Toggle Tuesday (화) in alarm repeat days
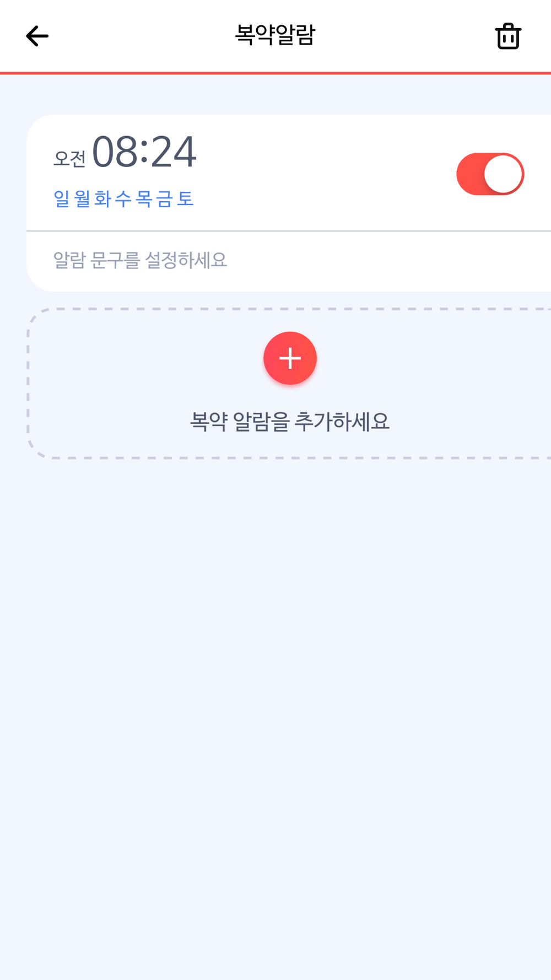 coord(102,198)
